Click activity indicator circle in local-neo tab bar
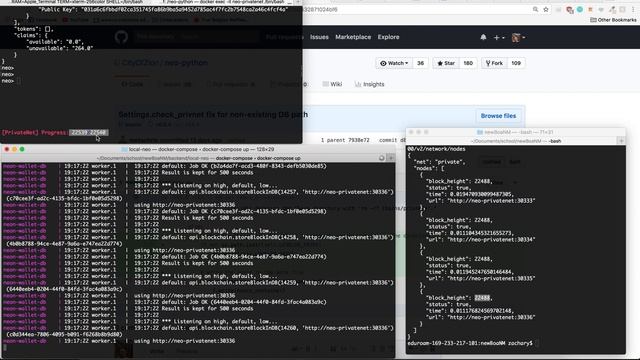 coord(382,158)
